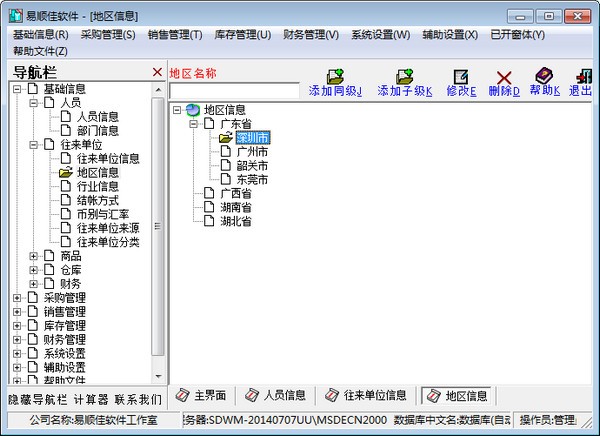This screenshot has width=600, height=436.
Task: Select 广州市 in the region tree
Action: (x=251, y=152)
